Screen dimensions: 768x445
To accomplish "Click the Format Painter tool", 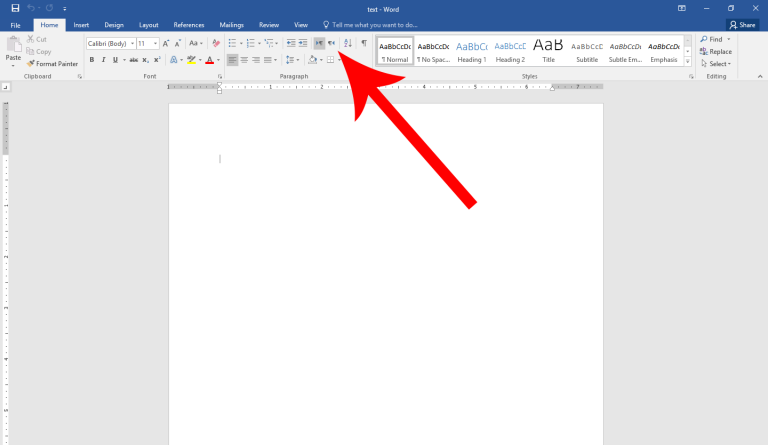I will click(52, 64).
